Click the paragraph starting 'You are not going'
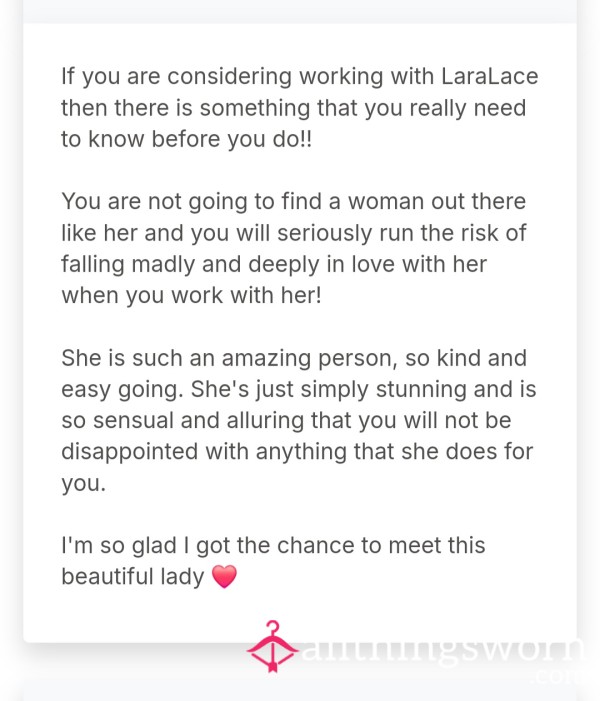Image resolution: width=600 pixels, height=701 pixels. tap(294, 248)
